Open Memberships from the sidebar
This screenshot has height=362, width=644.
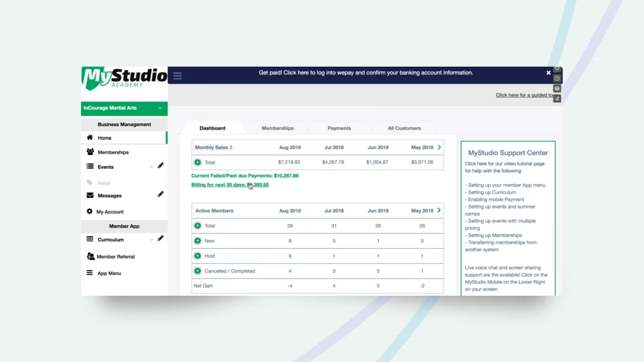(x=113, y=152)
